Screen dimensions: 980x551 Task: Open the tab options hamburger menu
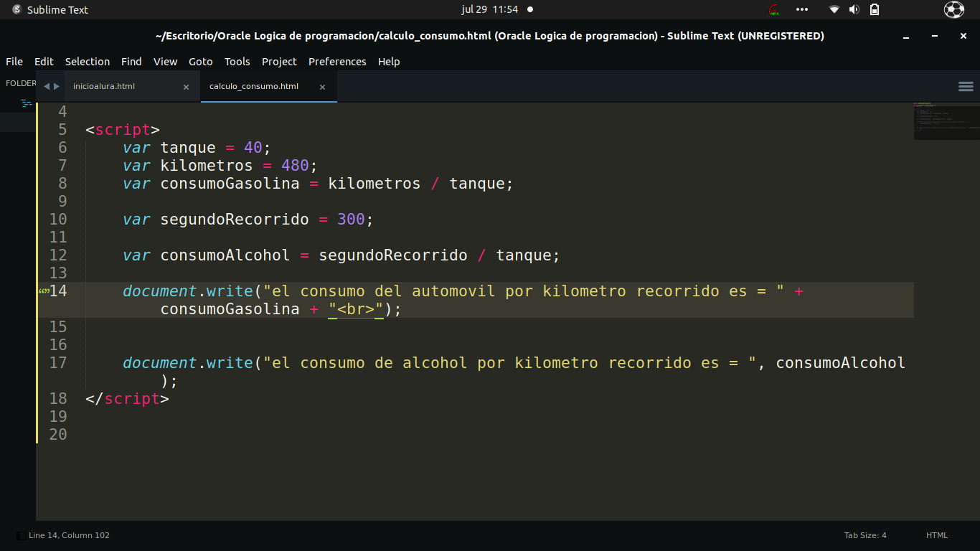pos(966,86)
